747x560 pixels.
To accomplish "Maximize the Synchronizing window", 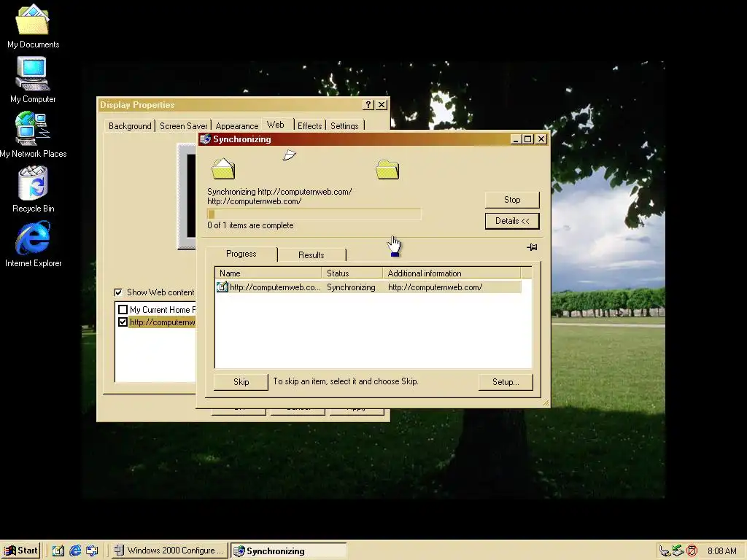I will click(528, 139).
